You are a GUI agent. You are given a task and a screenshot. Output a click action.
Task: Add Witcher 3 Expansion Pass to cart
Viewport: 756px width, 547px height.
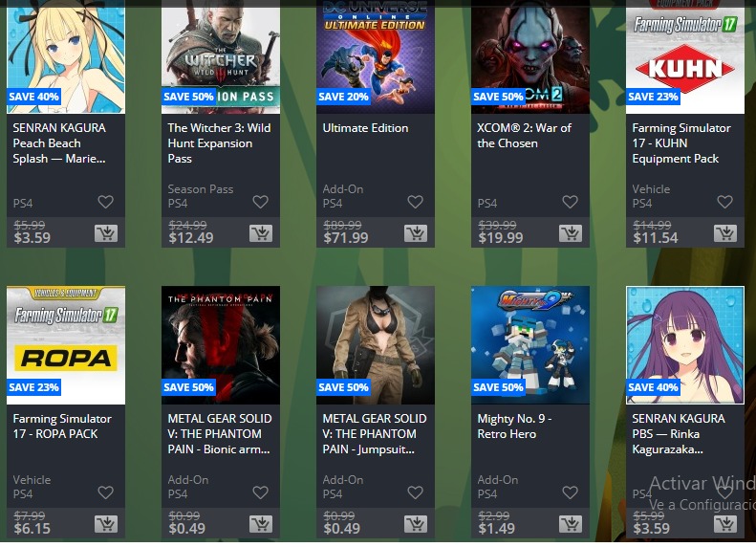tap(261, 233)
